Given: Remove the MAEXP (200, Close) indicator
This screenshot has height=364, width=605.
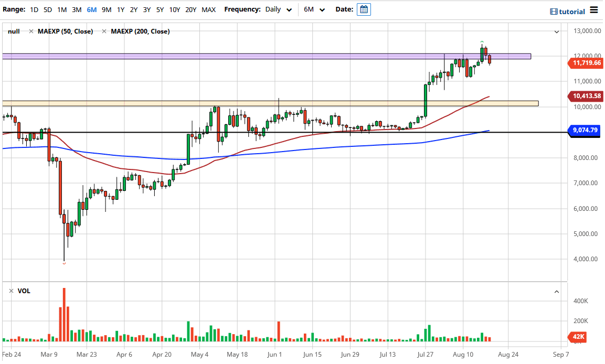Looking at the screenshot, I should pyautogui.click(x=105, y=31).
